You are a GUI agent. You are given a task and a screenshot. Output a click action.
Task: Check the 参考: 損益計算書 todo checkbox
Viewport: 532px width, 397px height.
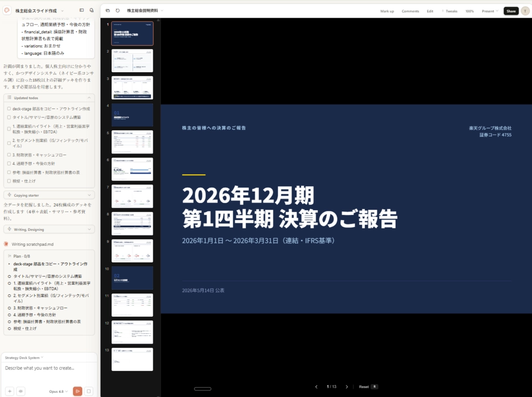tap(9, 172)
